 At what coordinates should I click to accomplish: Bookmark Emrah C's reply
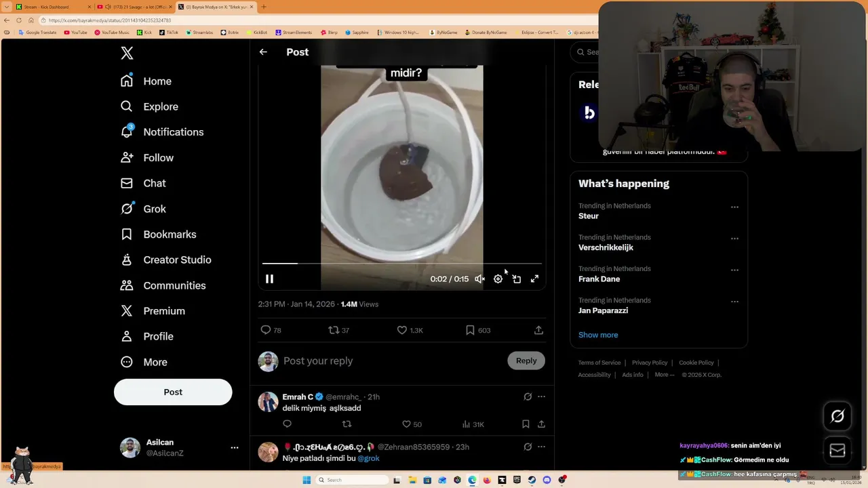pos(526,424)
